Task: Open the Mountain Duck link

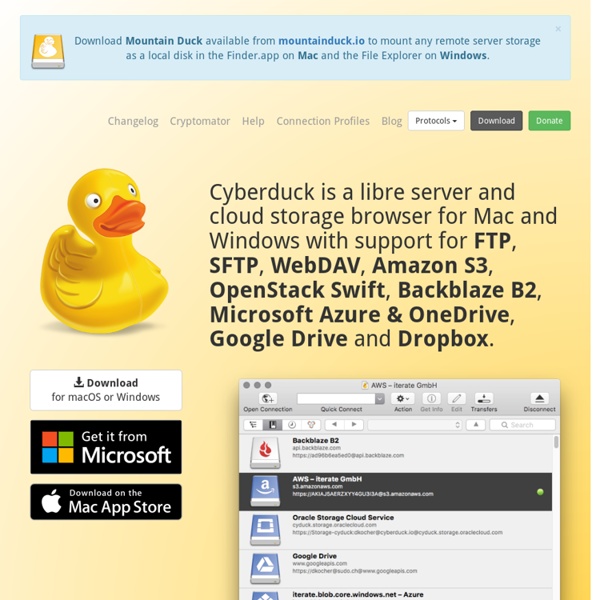Action: tap(164, 41)
